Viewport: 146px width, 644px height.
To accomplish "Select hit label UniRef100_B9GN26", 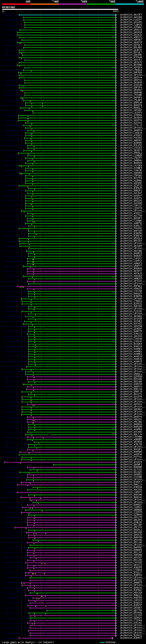I will click(x=131, y=268).
